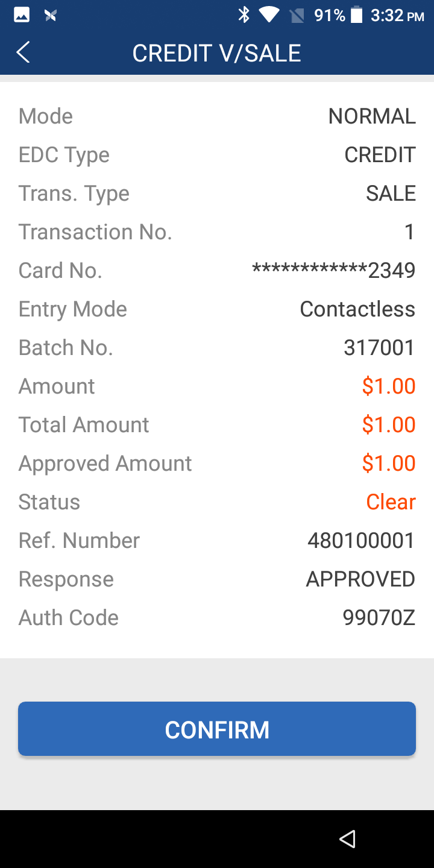Tap the APPROVED response value
This screenshot has width=434, height=868.
(360, 579)
